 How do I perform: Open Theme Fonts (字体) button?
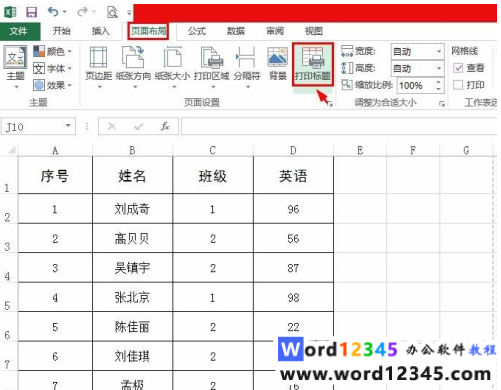click(53, 68)
